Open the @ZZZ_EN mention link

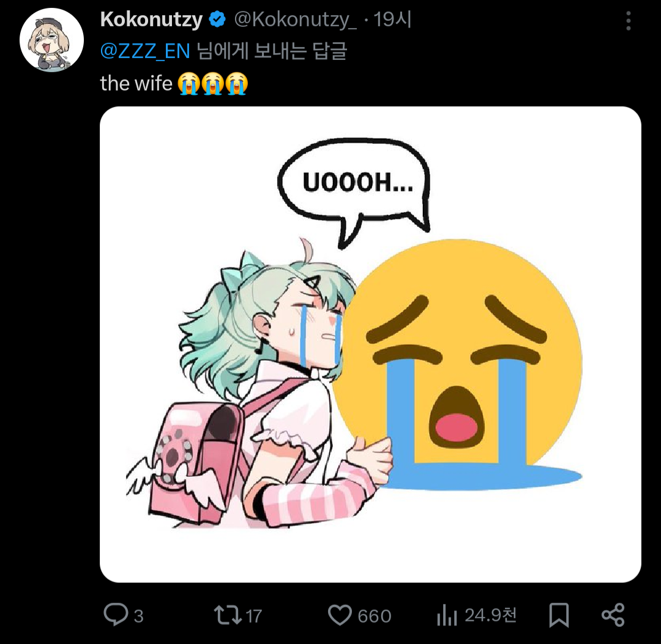pyautogui.click(x=145, y=51)
